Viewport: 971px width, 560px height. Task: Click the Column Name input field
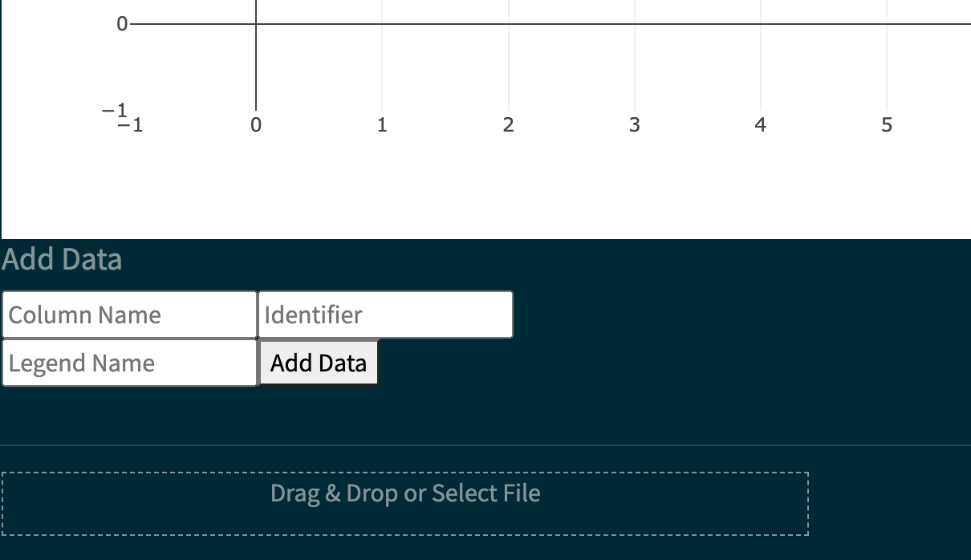coord(128,314)
